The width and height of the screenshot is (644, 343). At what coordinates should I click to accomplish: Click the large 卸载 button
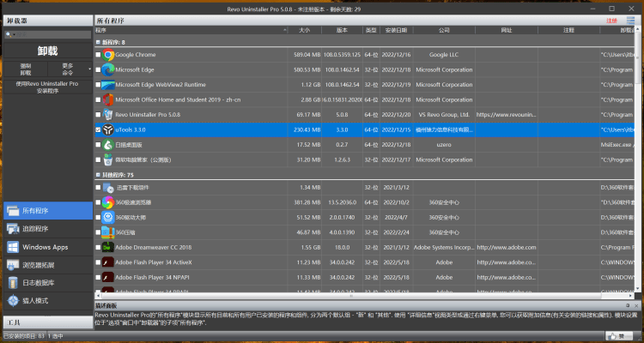(x=48, y=51)
